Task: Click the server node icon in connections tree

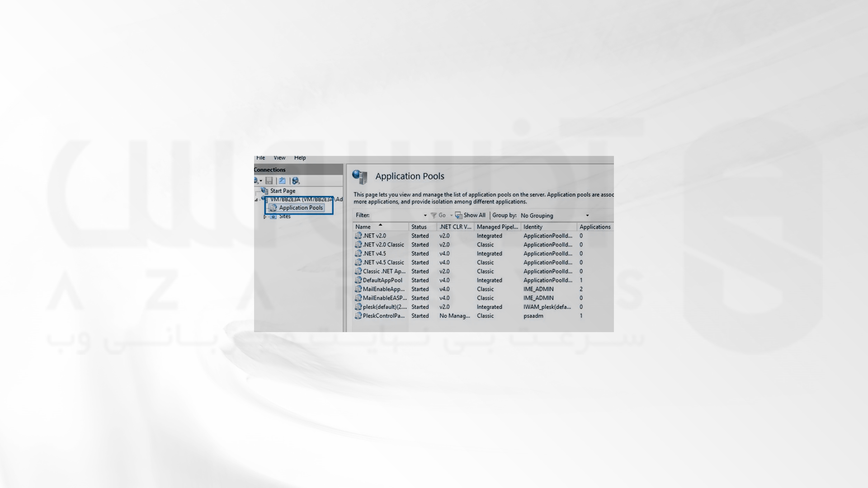Action: click(x=265, y=198)
